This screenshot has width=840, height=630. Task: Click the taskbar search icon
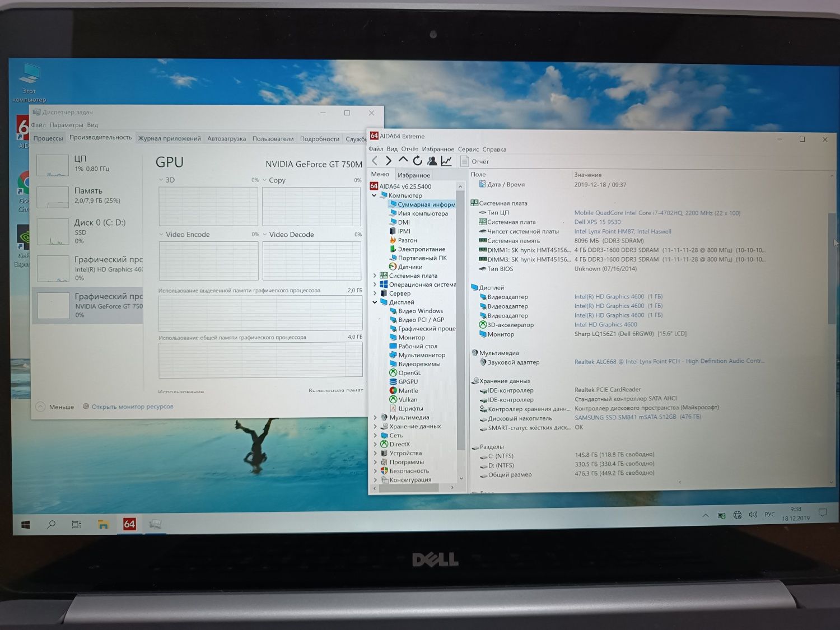point(51,524)
